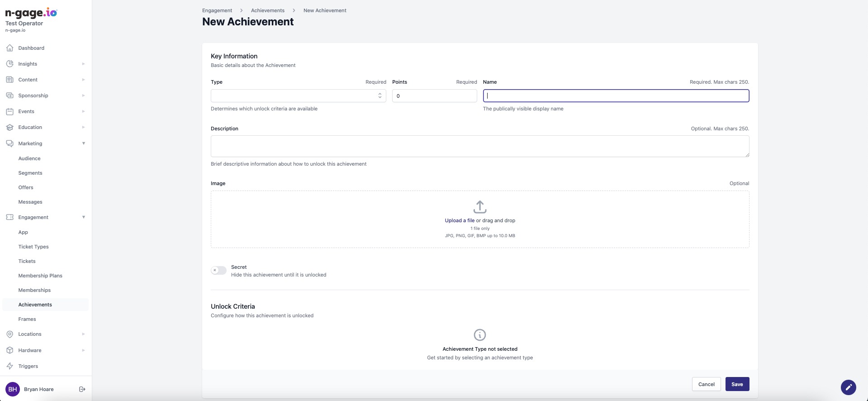Click the Education graduation cap icon
Image resolution: width=868 pixels, height=401 pixels.
pos(9,127)
